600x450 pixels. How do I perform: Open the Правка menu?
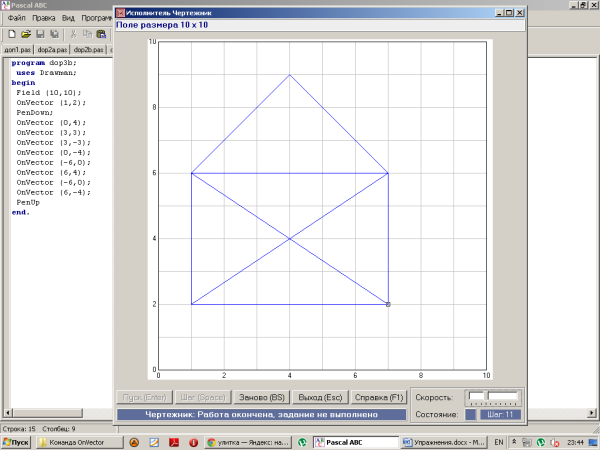(x=44, y=19)
